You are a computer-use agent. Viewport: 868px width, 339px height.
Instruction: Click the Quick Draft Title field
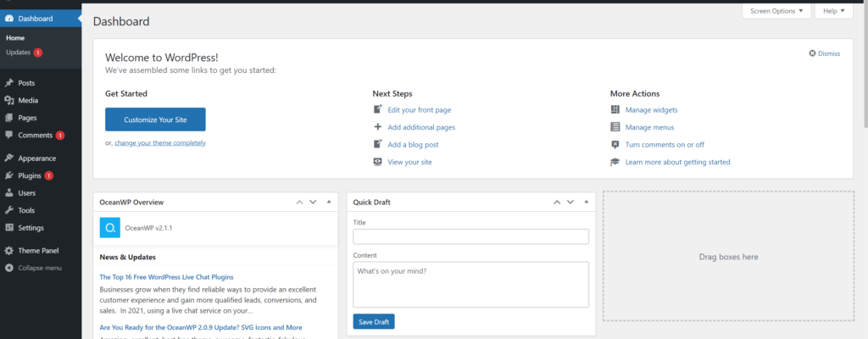471,236
